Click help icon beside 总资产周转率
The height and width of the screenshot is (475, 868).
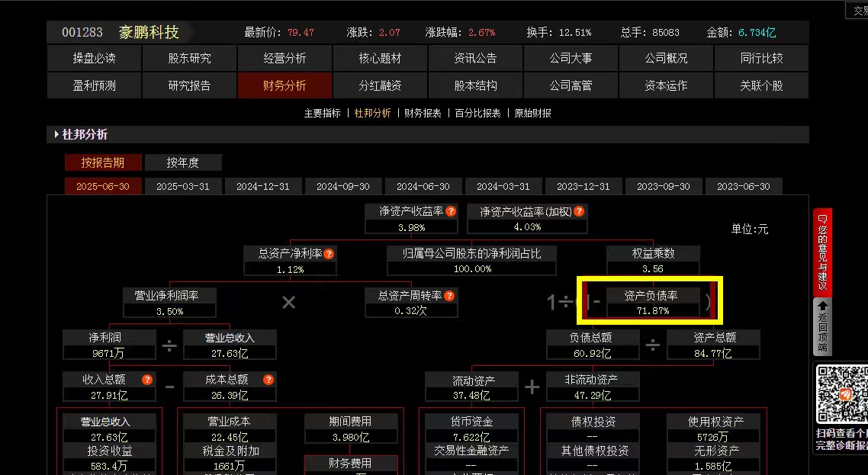tap(449, 296)
